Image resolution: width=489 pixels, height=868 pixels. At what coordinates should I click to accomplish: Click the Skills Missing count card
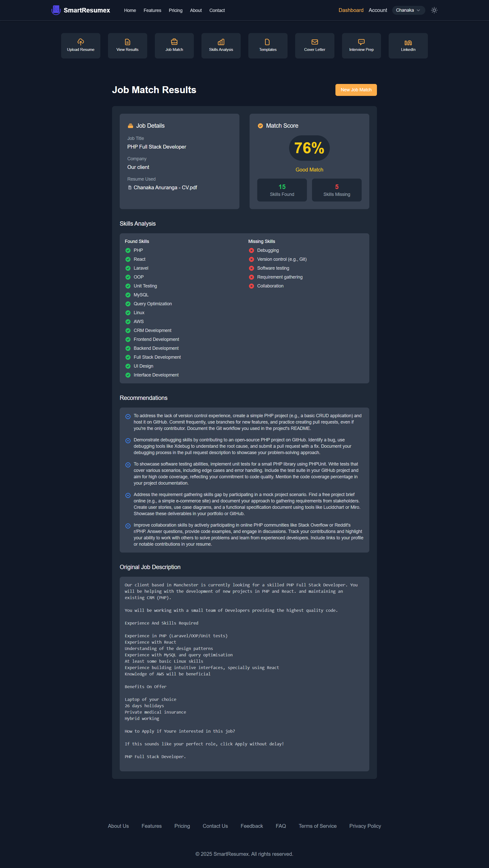[x=336, y=190]
